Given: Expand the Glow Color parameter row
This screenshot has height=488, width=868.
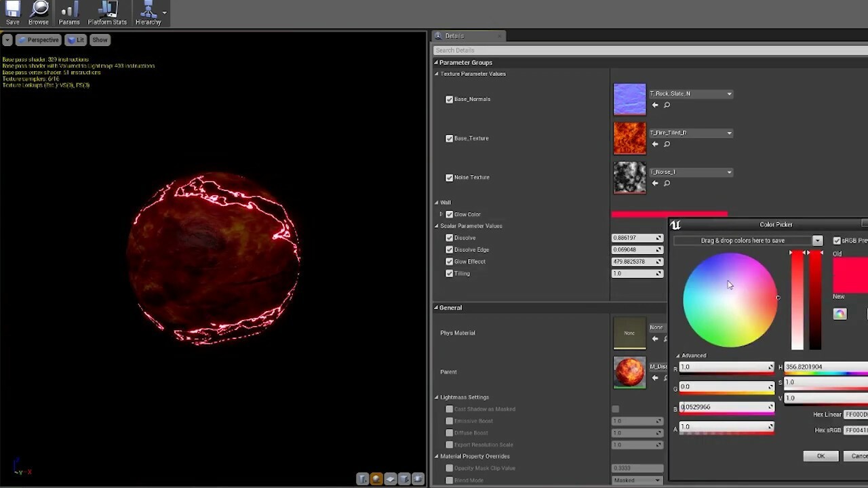Looking at the screenshot, I should click(441, 214).
